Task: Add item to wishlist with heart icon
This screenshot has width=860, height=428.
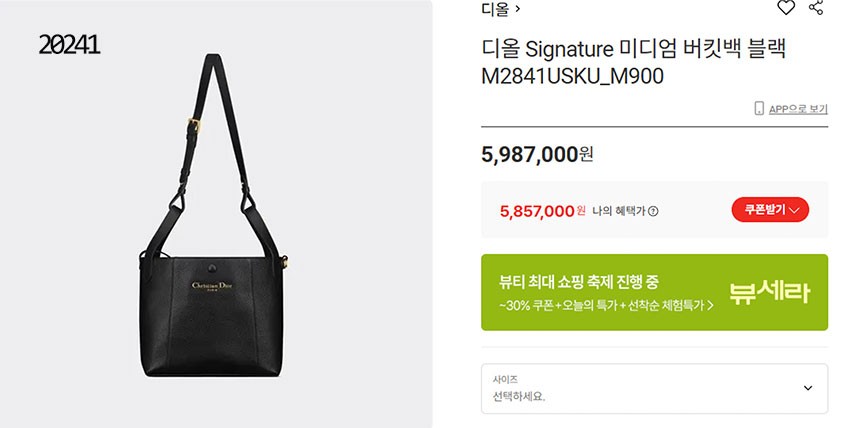Action: pyautogui.click(x=786, y=8)
